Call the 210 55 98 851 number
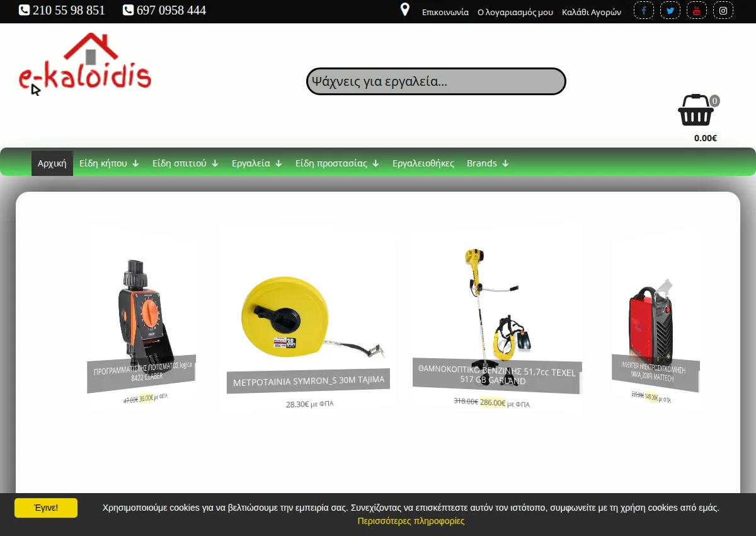The height and width of the screenshot is (536, 756). click(69, 10)
